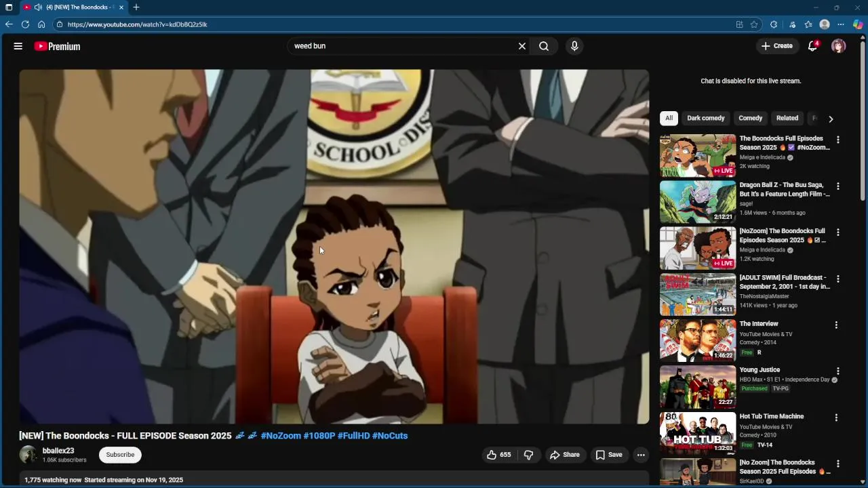Open the notifications bell
This screenshot has height=488, width=868.
click(812, 46)
